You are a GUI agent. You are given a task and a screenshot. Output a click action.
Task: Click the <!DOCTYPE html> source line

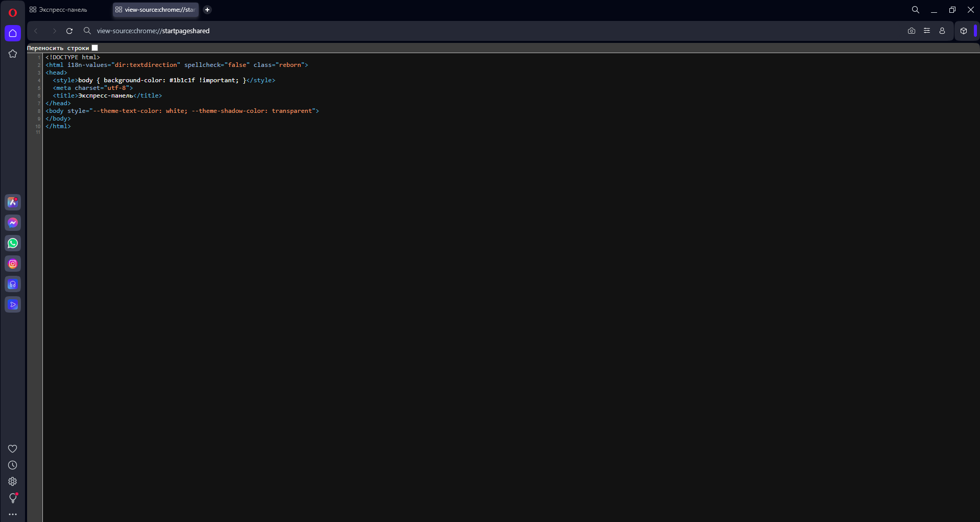73,57
